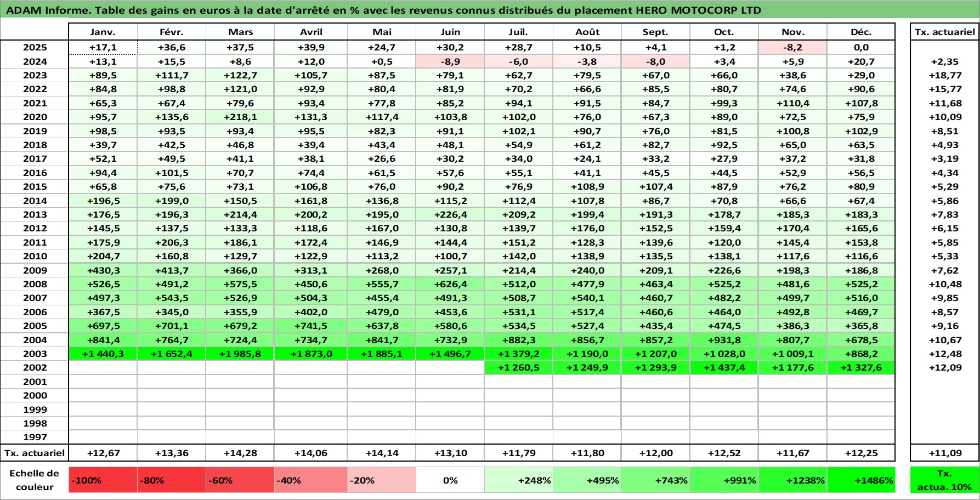Click the -60% color scale swatch
The height and width of the screenshot is (500, 980).
(x=240, y=480)
